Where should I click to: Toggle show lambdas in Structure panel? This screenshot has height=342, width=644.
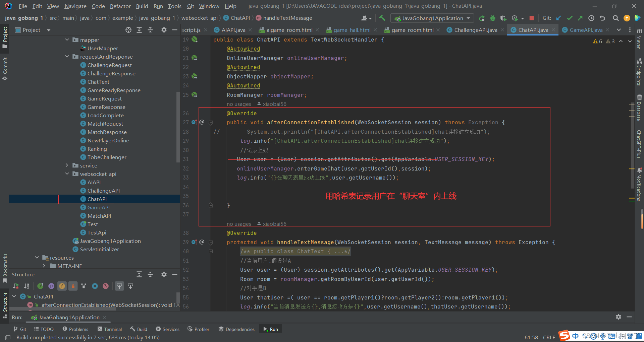pos(106,286)
